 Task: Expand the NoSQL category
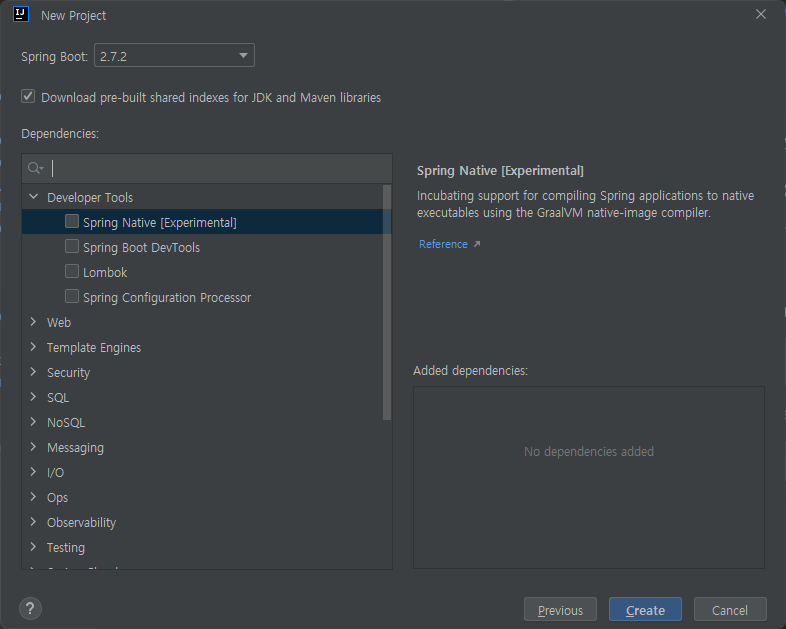[34, 422]
